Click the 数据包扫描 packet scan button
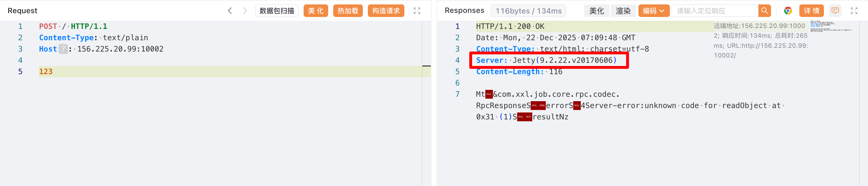This screenshot has width=868, height=186. pyautogui.click(x=277, y=11)
